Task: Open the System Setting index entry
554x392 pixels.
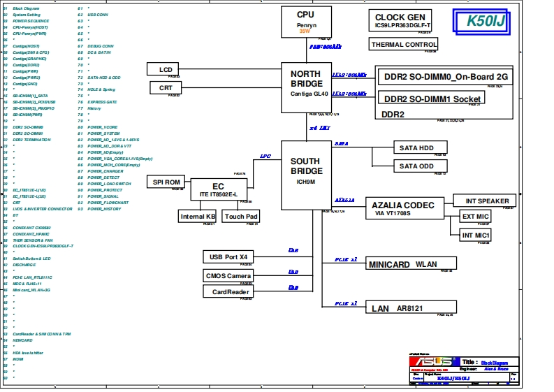Action: pos(27,15)
